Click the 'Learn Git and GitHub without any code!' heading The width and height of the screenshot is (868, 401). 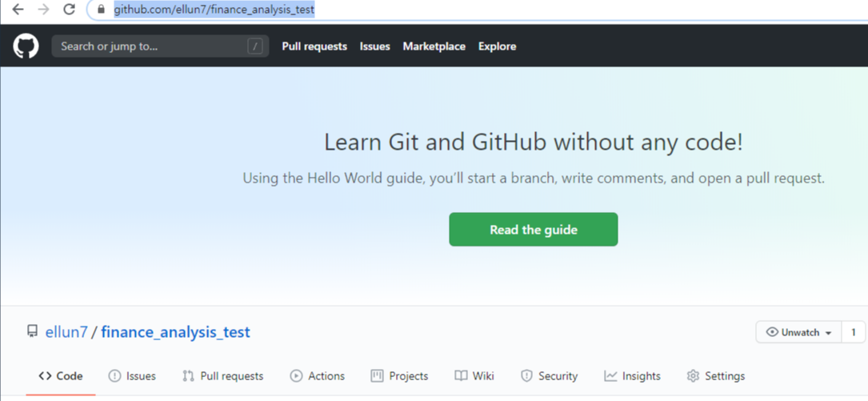coord(533,143)
